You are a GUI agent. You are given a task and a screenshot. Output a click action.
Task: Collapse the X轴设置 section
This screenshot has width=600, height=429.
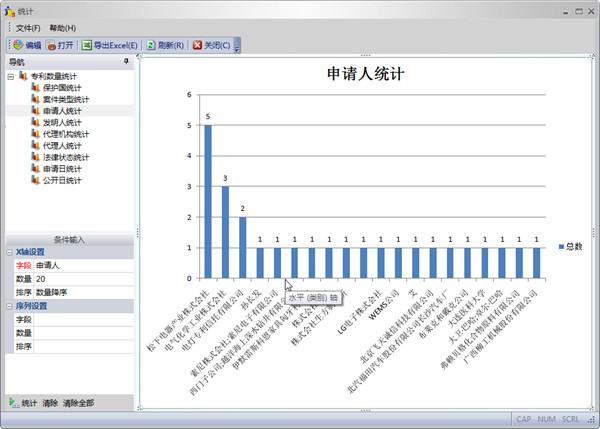point(10,252)
